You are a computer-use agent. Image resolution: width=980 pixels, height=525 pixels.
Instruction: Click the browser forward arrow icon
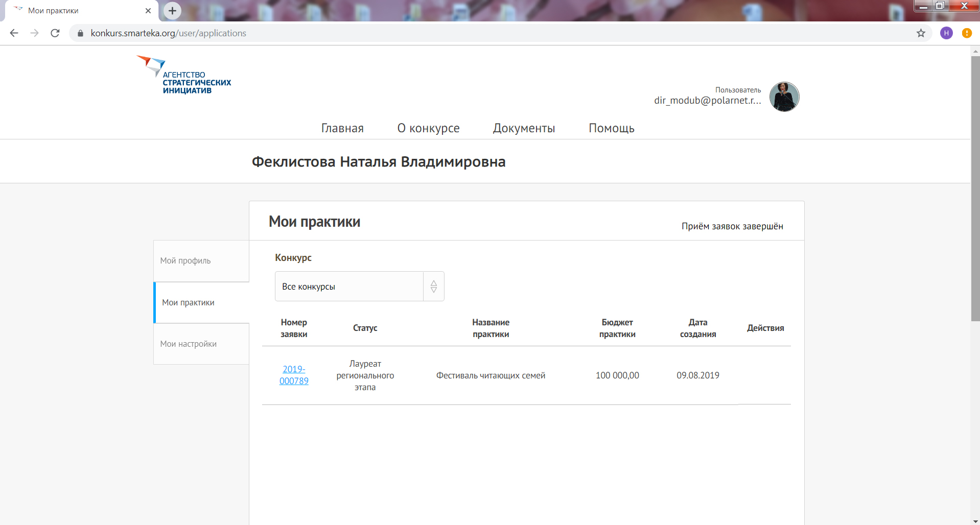pos(34,33)
